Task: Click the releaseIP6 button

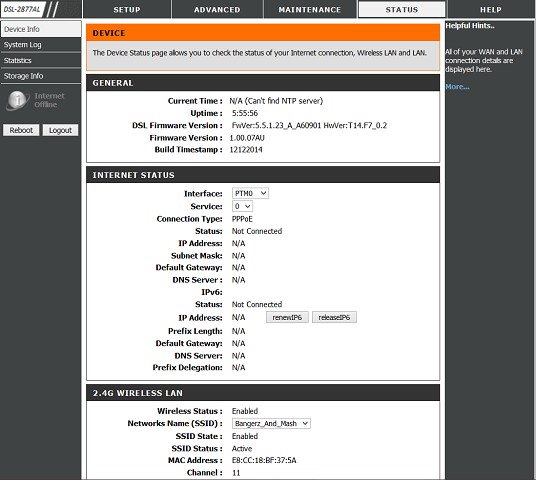Action: (334, 317)
